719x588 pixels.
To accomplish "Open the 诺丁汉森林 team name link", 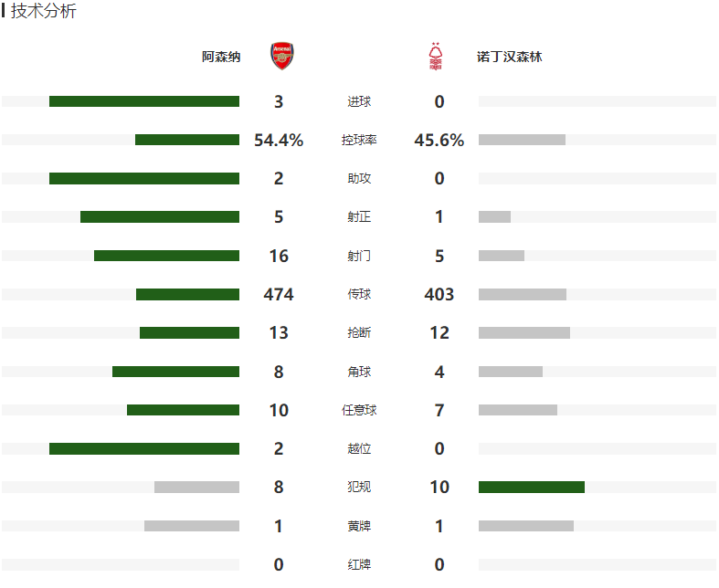I will click(510, 57).
